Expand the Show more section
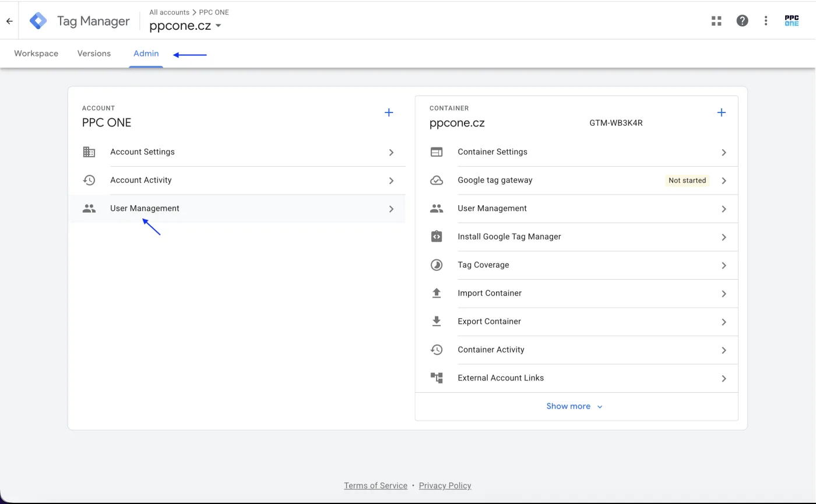Screen dimensions: 816x504 pos(575,406)
